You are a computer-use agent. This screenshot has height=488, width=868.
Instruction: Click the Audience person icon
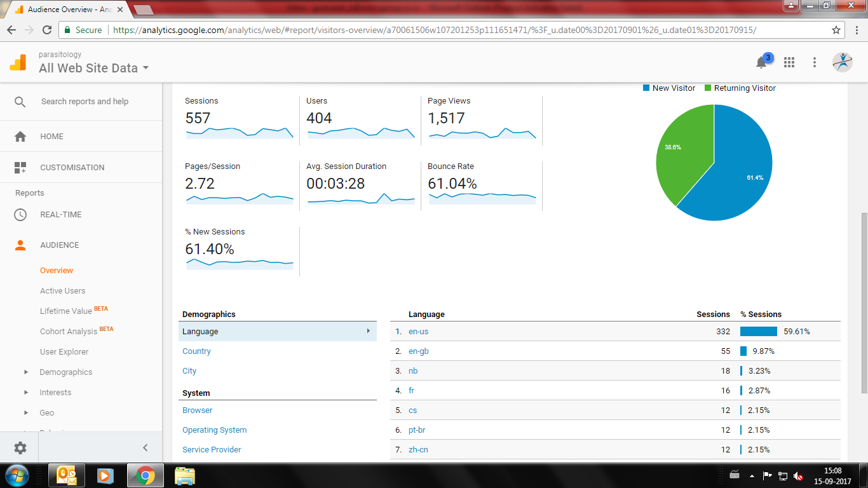click(20, 245)
